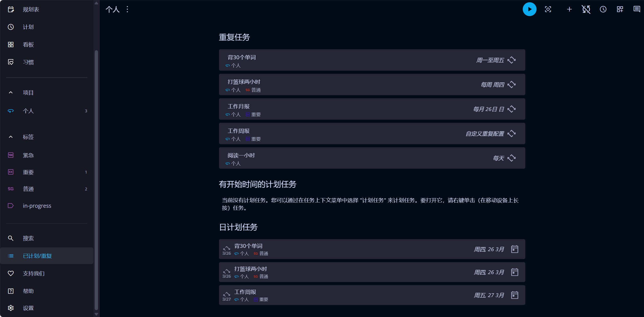Select the 紧急 tag
The image size is (644, 317).
point(28,155)
